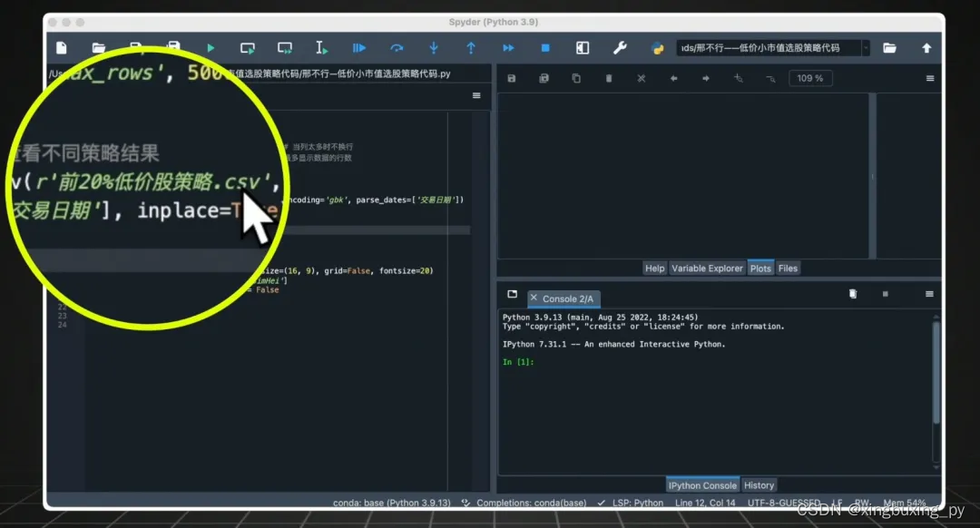The image size is (980, 528).
Task: Run current cell and advance to next
Action: pyautogui.click(x=285, y=48)
